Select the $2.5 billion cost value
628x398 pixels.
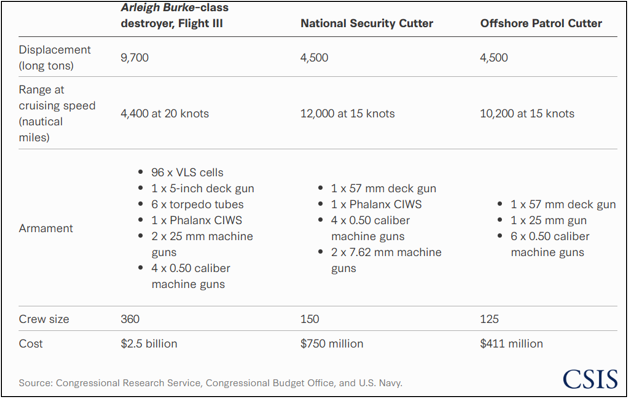pyautogui.click(x=149, y=344)
